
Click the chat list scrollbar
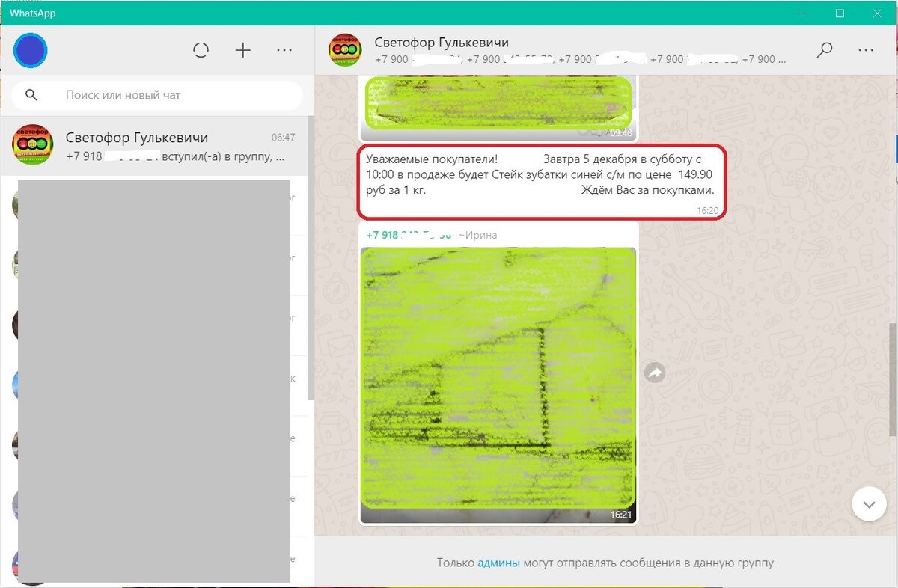pyautogui.click(x=311, y=258)
